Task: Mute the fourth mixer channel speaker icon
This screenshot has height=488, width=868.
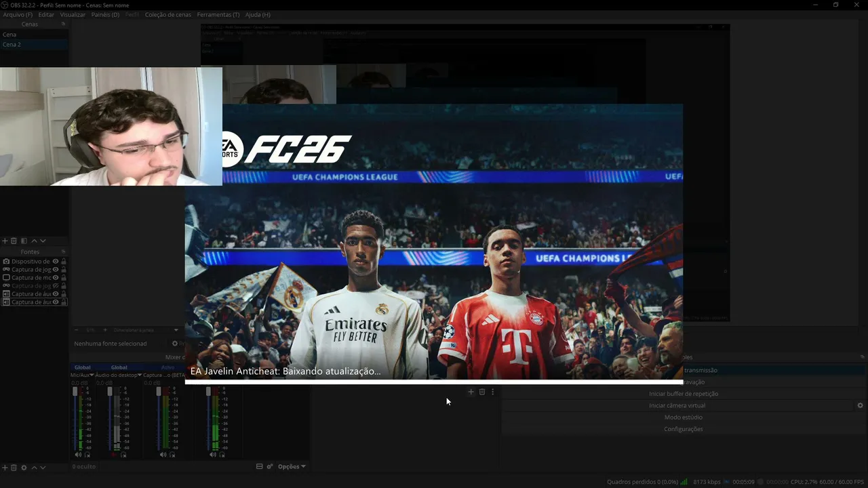Action: 213,455
